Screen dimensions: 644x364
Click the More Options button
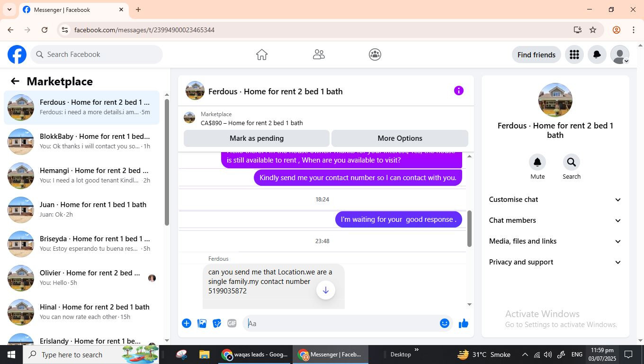(x=400, y=138)
